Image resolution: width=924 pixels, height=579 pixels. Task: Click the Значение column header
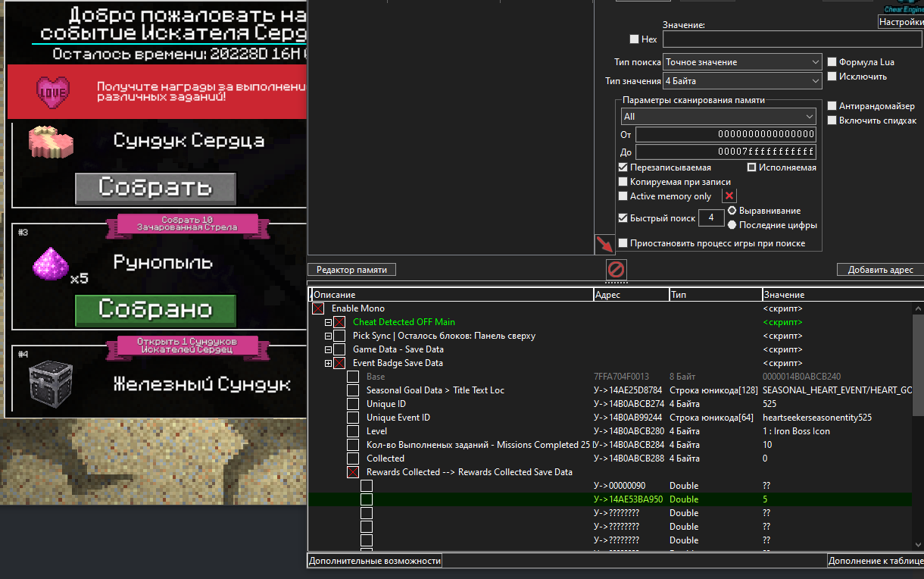(x=842, y=294)
